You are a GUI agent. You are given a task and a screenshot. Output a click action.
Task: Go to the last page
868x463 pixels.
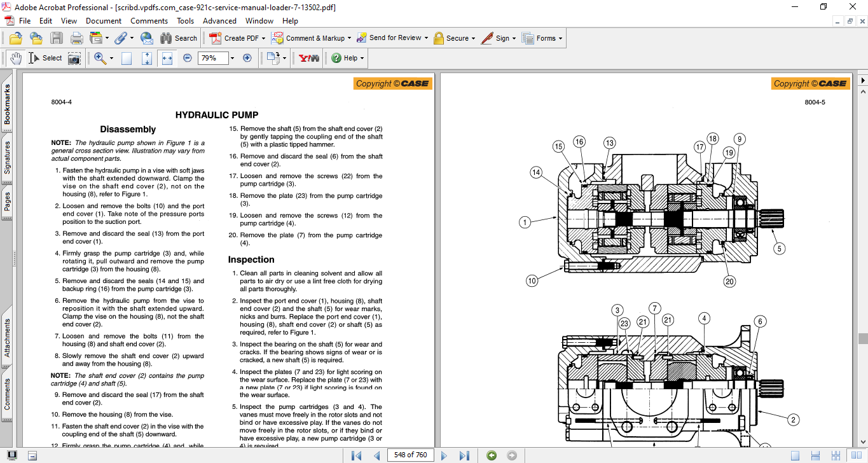pyautogui.click(x=464, y=455)
